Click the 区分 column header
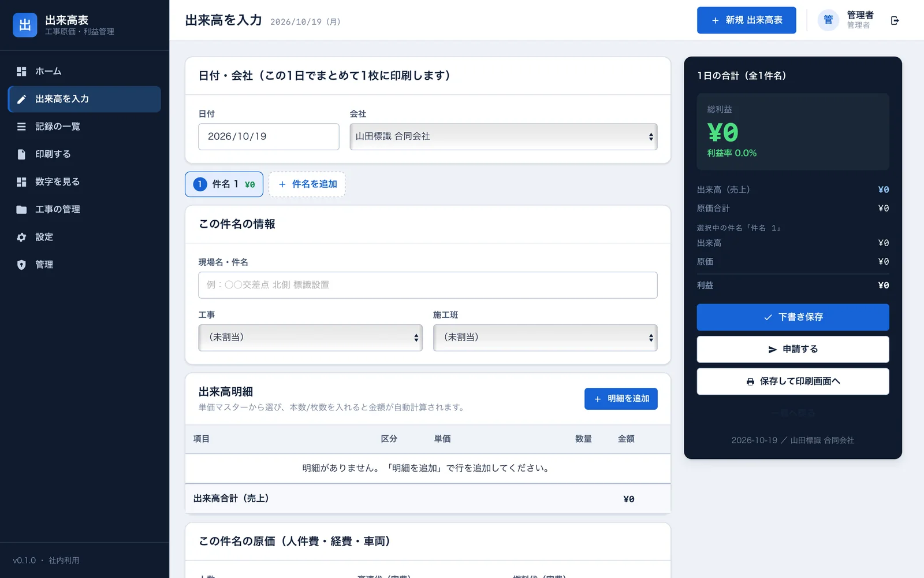The width and height of the screenshot is (924, 578). 389,439
